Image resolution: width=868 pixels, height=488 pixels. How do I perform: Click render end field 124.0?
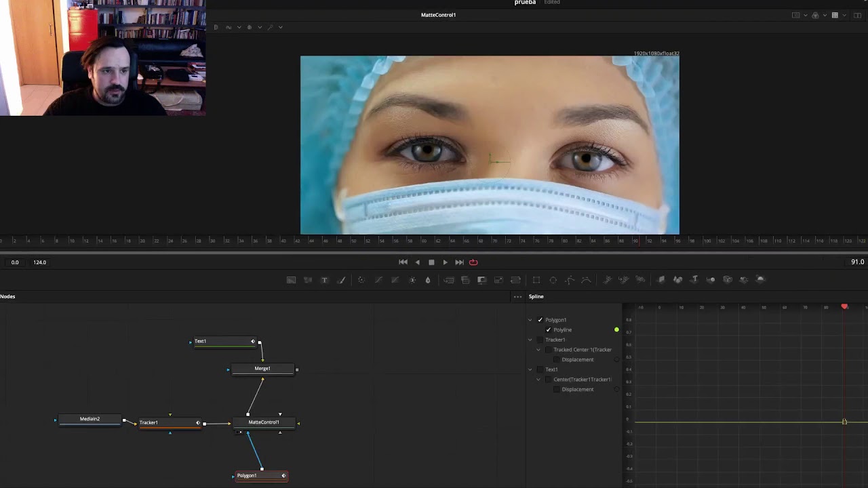[40, 262]
